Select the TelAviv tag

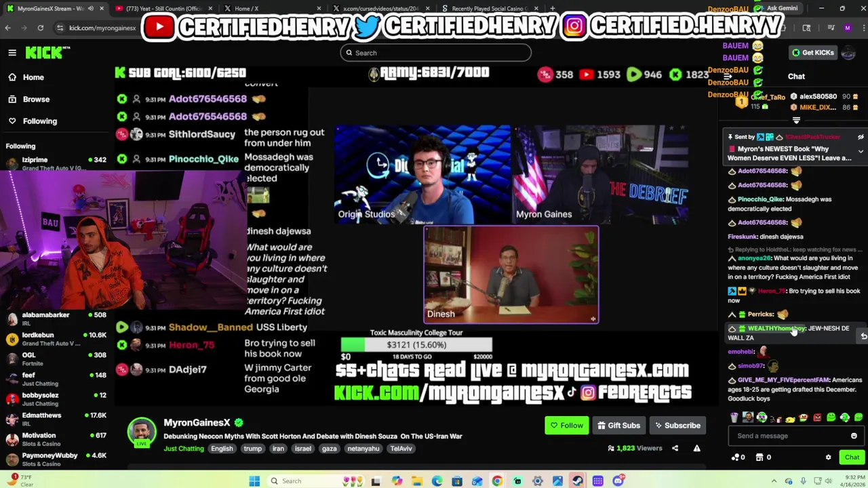[401, 449]
